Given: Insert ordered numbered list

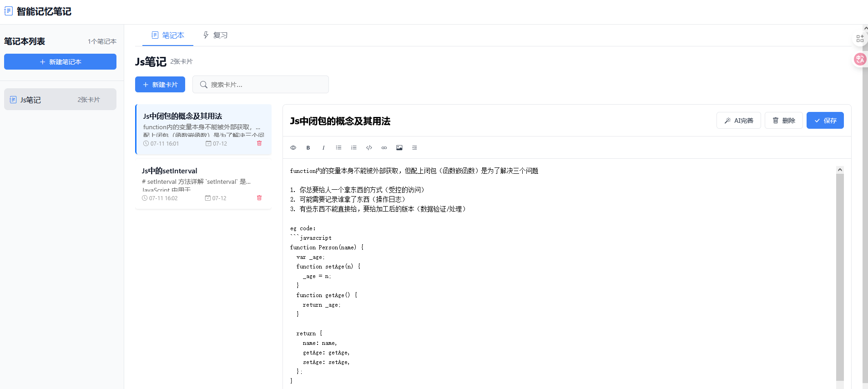Looking at the screenshot, I should [353, 147].
